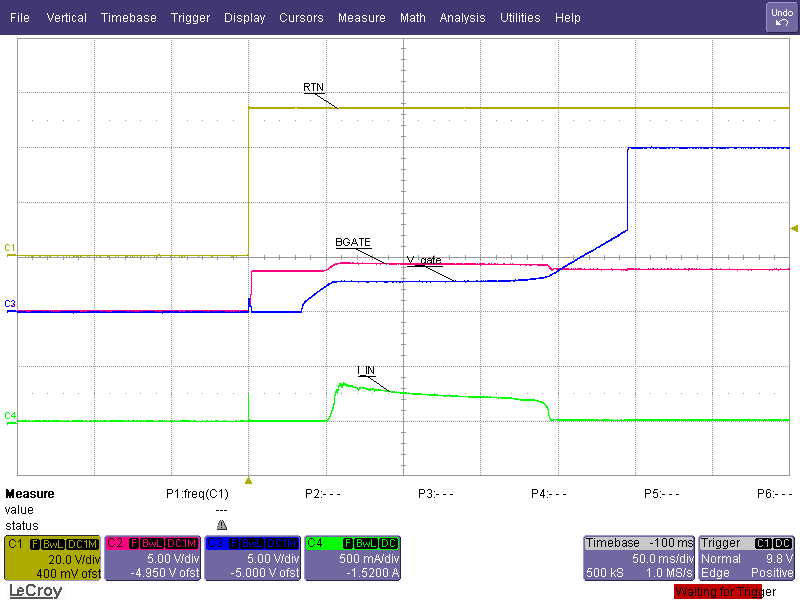800x600 pixels.
Task: Open the Math menu
Action: click(412, 18)
